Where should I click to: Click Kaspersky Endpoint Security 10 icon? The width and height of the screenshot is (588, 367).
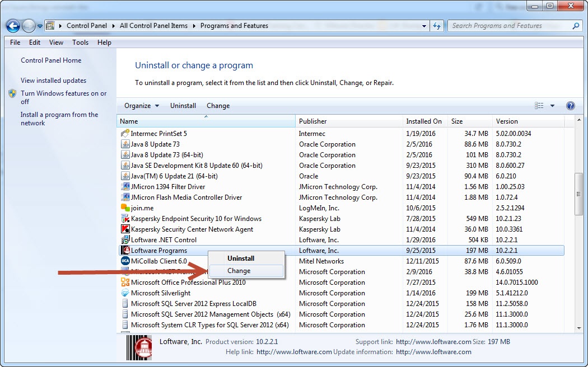point(125,219)
